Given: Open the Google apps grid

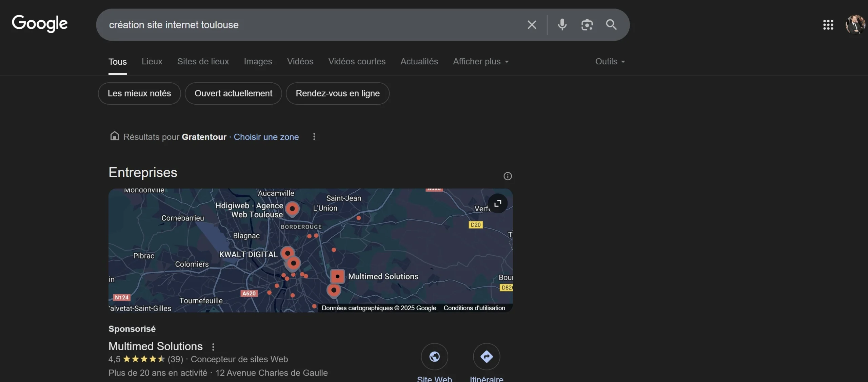Looking at the screenshot, I should [828, 25].
